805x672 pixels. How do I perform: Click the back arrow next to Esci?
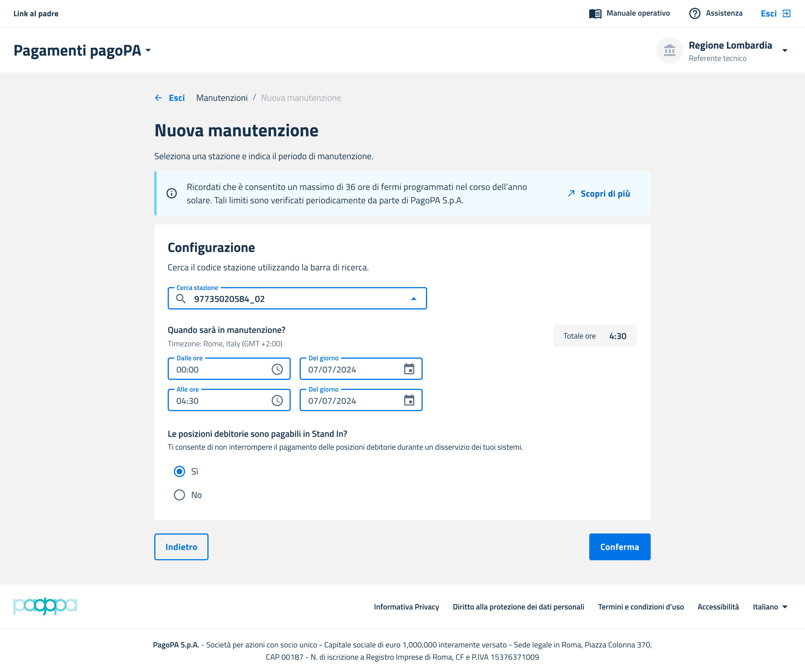158,98
